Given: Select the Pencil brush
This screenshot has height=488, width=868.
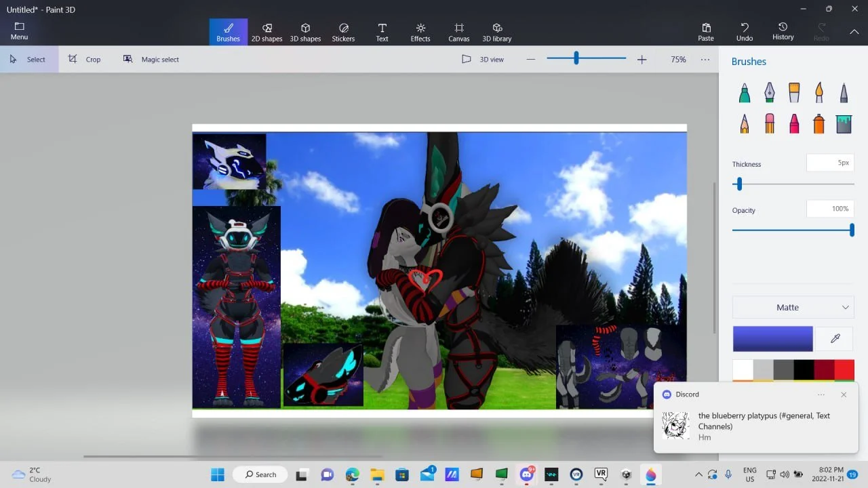Looking at the screenshot, I should [745, 123].
